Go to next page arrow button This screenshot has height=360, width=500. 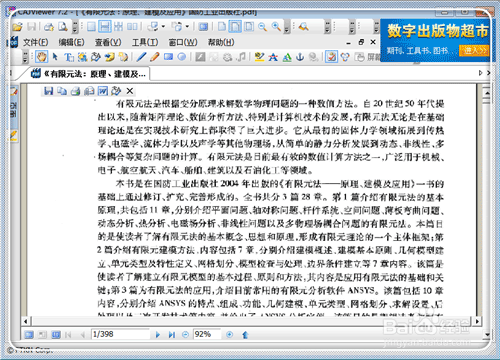158,334
